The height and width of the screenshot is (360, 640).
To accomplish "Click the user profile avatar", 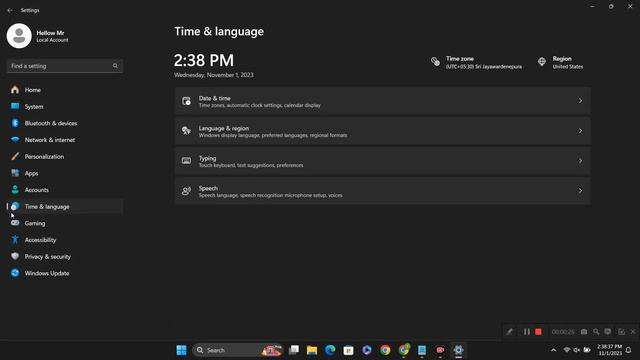I will (x=19, y=36).
